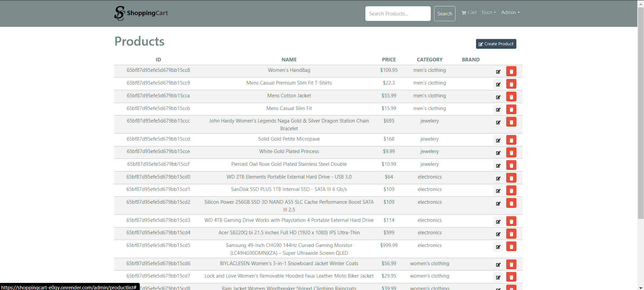Click the Create Product button
Viewport: 644px width, 290px height.
496,44
